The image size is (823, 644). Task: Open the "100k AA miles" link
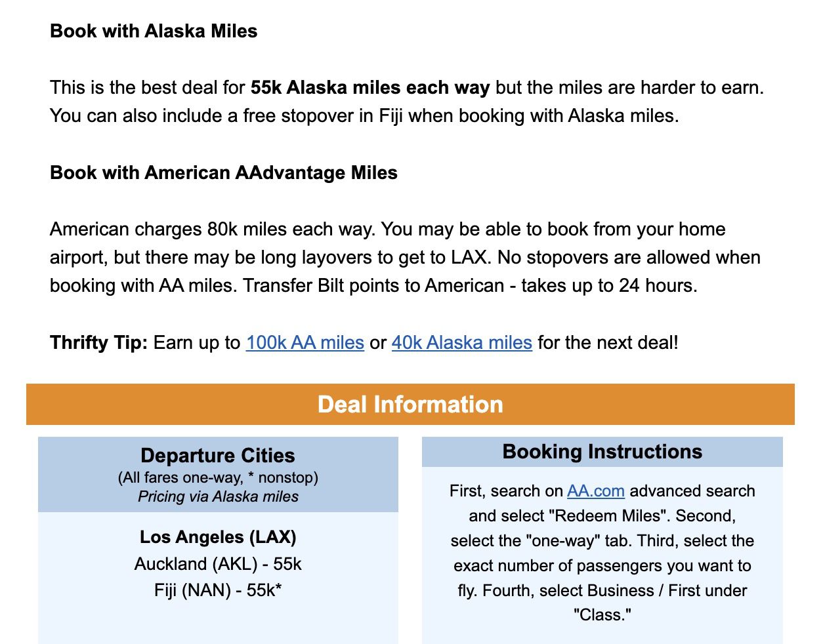pyautogui.click(x=305, y=342)
